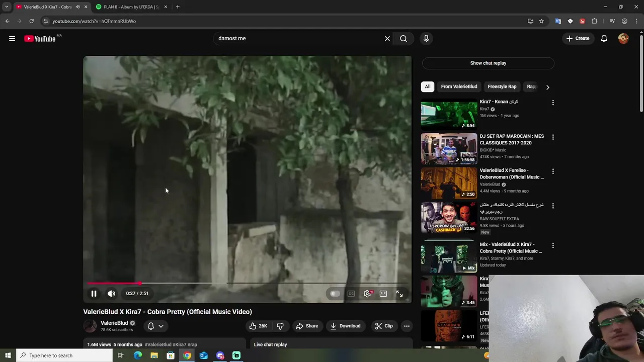
Task: Open options for RAW SOUEELT EXTRA video
Action: coord(553,206)
